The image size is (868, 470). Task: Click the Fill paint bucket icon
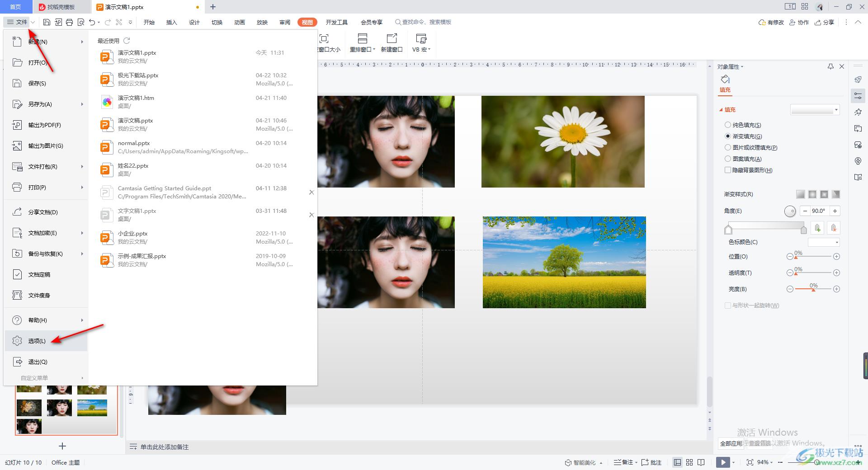pos(725,80)
